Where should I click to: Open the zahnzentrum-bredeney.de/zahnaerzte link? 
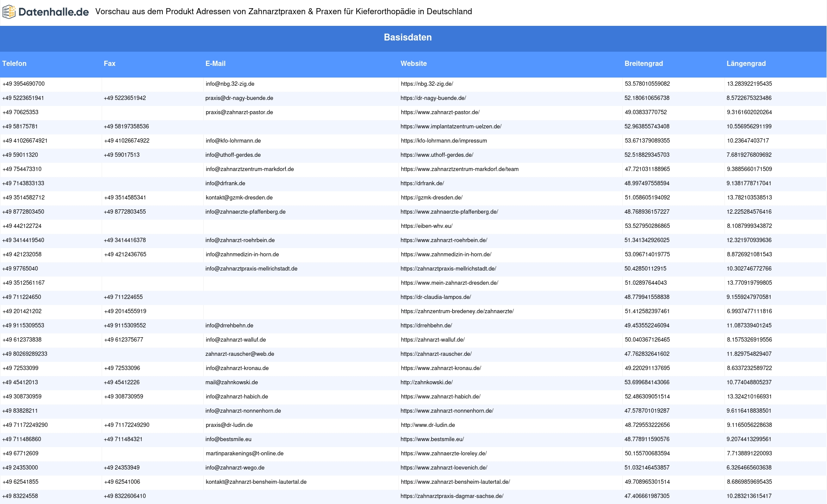click(x=457, y=311)
